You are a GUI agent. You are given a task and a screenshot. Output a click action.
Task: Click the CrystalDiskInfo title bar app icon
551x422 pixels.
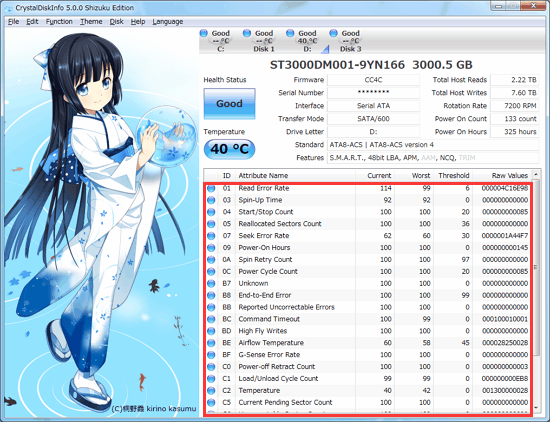(8, 8)
